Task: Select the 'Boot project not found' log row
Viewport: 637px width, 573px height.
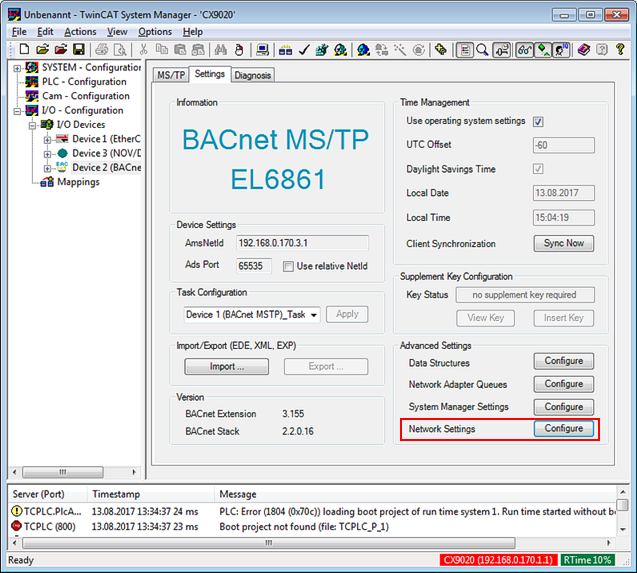Action: pos(313,527)
